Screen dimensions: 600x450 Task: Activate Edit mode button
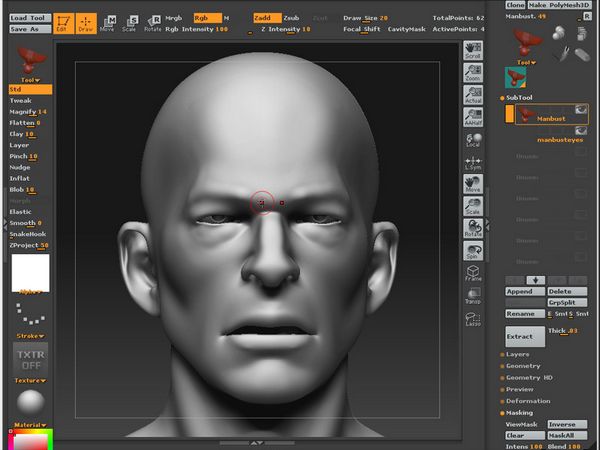63,22
